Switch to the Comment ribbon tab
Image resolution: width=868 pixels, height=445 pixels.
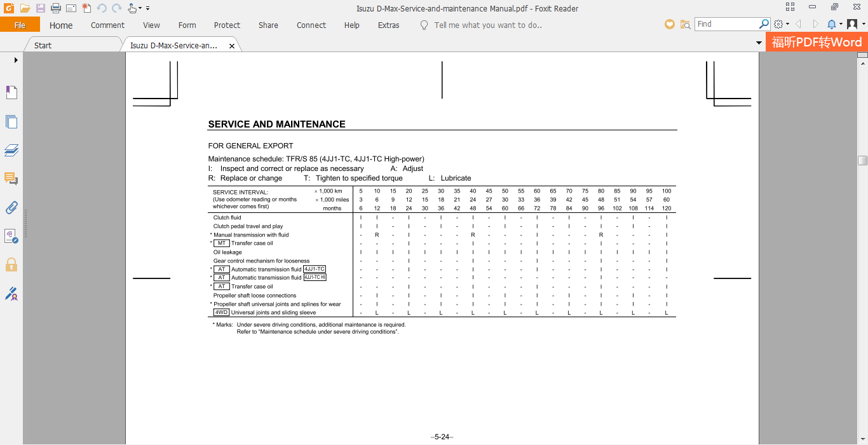tap(107, 25)
